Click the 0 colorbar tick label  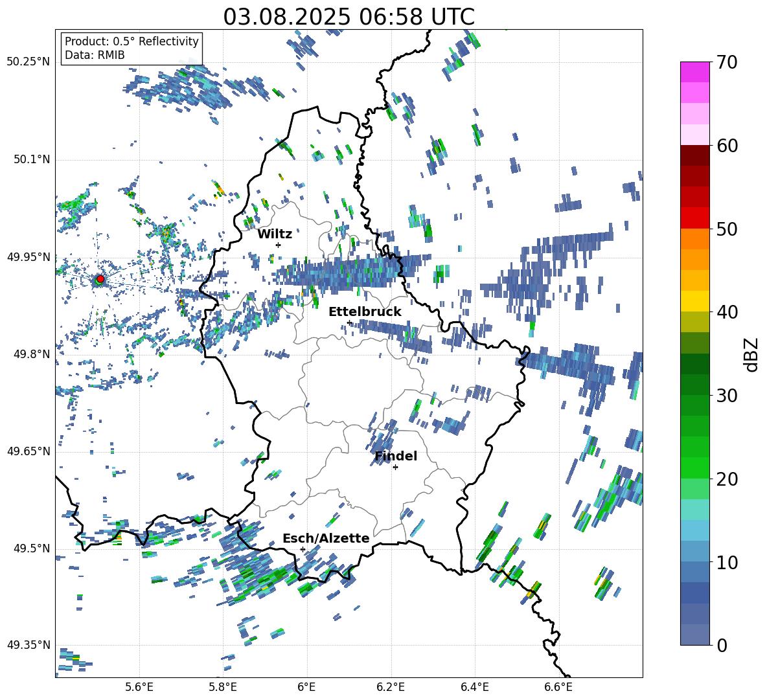point(722,645)
